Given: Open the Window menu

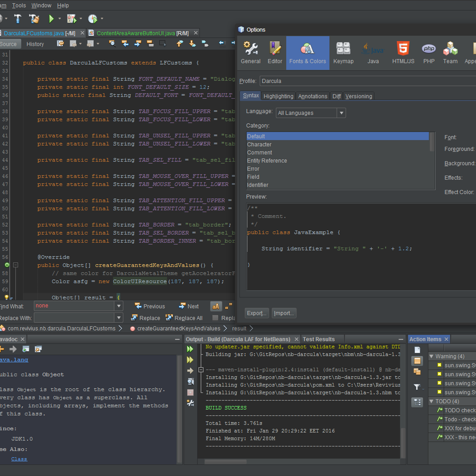Looking at the screenshot, I should 41,5.
